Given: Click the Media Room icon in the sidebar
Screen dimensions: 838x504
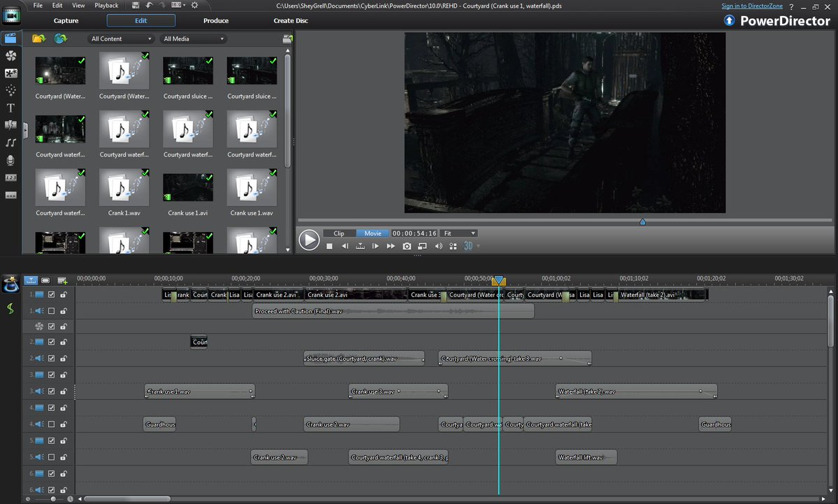Looking at the screenshot, I should (x=10, y=38).
